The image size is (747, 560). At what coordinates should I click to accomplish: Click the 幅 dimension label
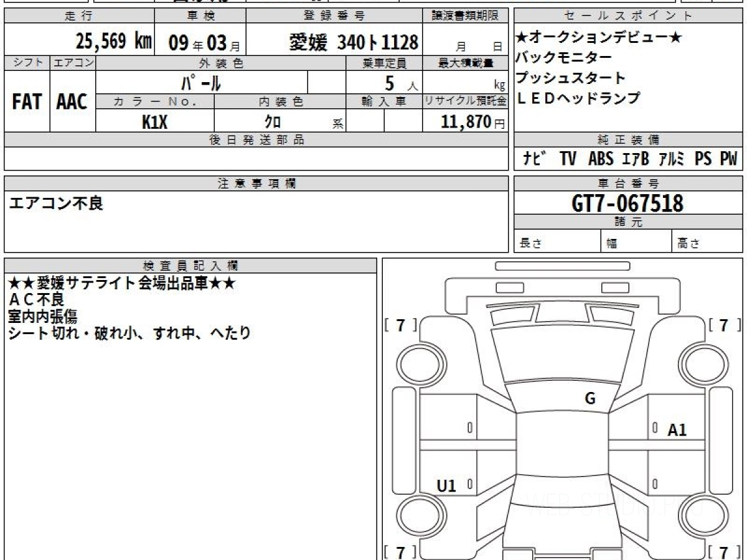[x=612, y=244]
